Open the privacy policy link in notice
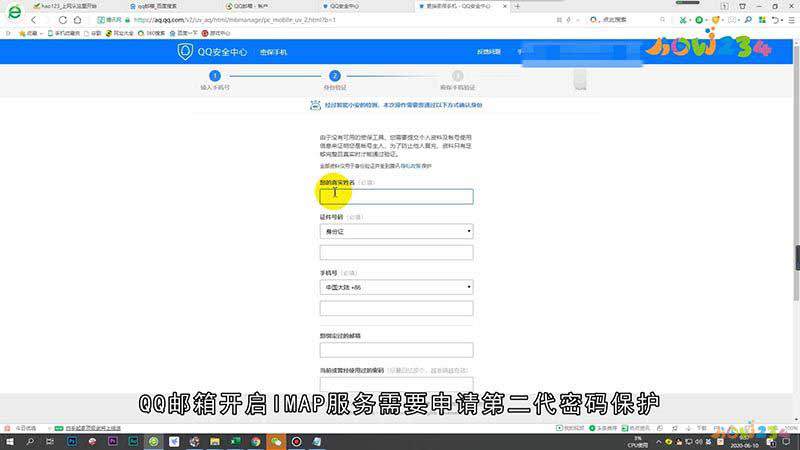 411,166
